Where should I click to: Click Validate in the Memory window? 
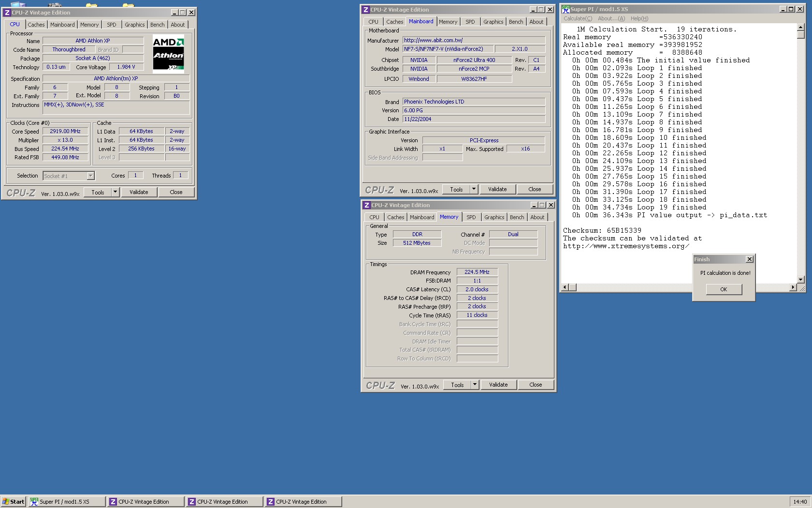(498, 385)
